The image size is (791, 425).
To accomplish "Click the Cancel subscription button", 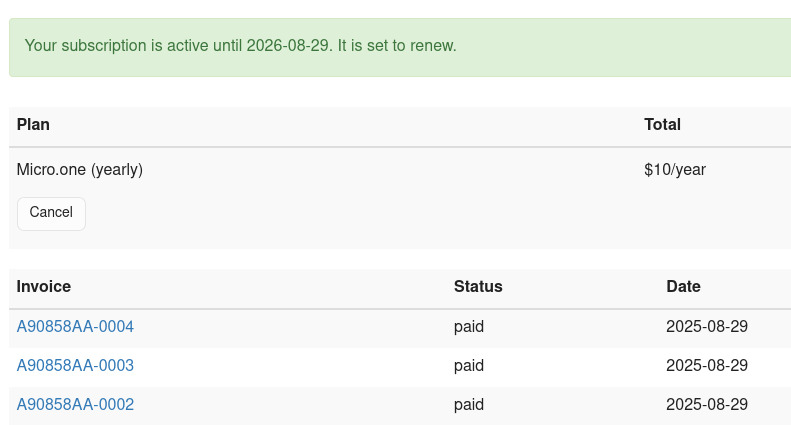I will 51,213.
